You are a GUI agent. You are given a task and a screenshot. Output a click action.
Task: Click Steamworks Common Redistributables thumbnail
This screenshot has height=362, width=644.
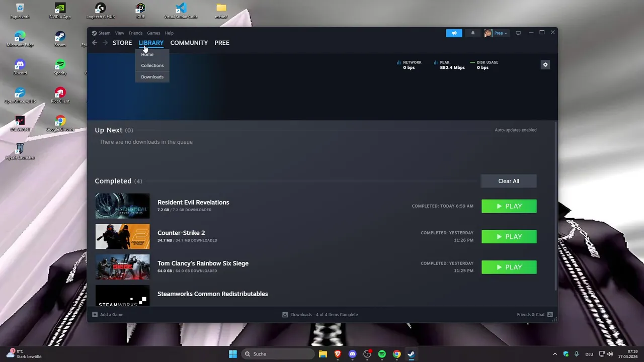[x=122, y=296]
